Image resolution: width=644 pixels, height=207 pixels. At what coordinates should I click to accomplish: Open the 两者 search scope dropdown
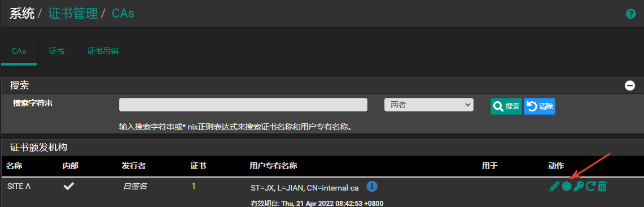(x=429, y=105)
